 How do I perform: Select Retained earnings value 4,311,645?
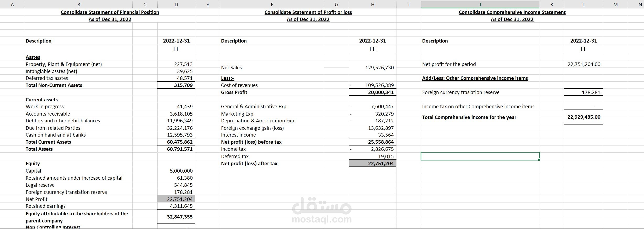pos(181,206)
